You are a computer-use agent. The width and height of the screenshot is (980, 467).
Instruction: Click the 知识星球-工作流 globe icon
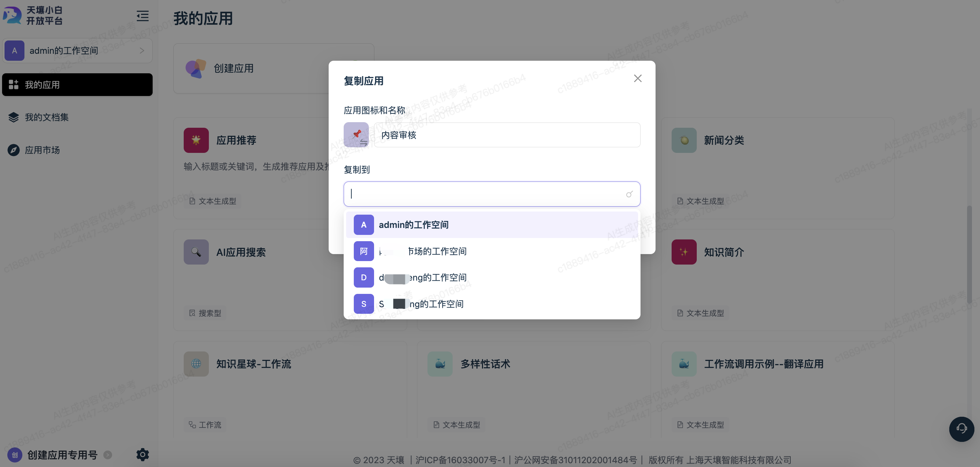pyautogui.click(x=196, y=364)
